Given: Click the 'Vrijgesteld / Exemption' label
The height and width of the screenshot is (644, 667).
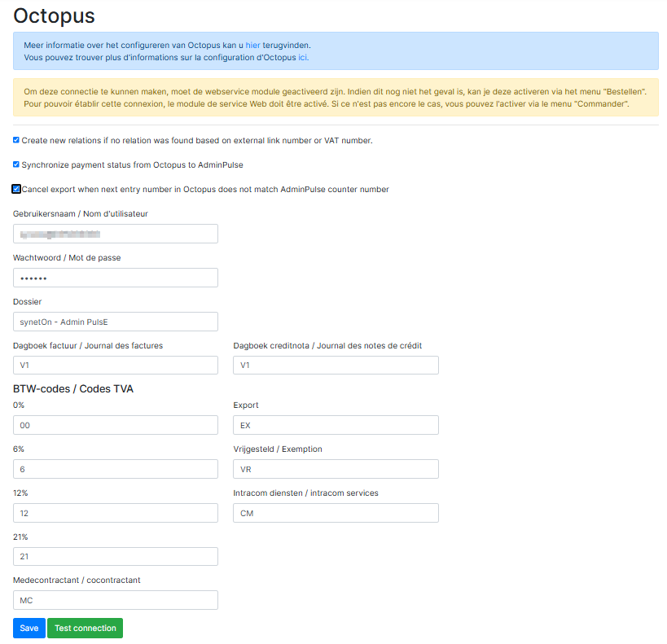Looking at the screenshot, I should point(278,449).
